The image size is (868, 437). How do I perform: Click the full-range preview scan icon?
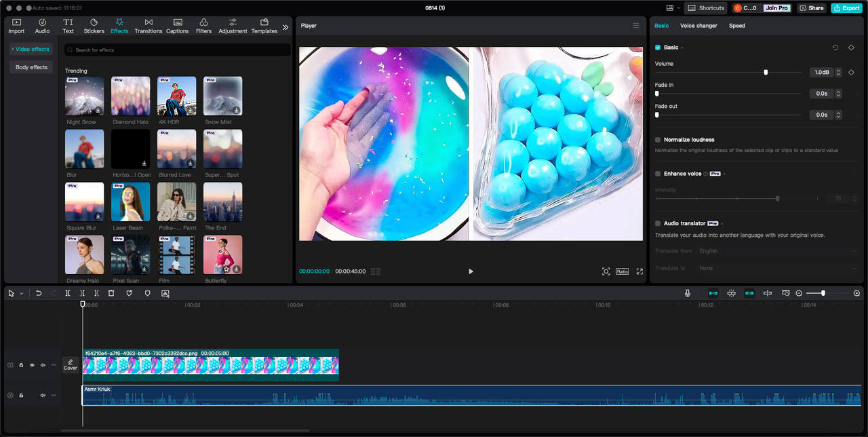(606, 271)
